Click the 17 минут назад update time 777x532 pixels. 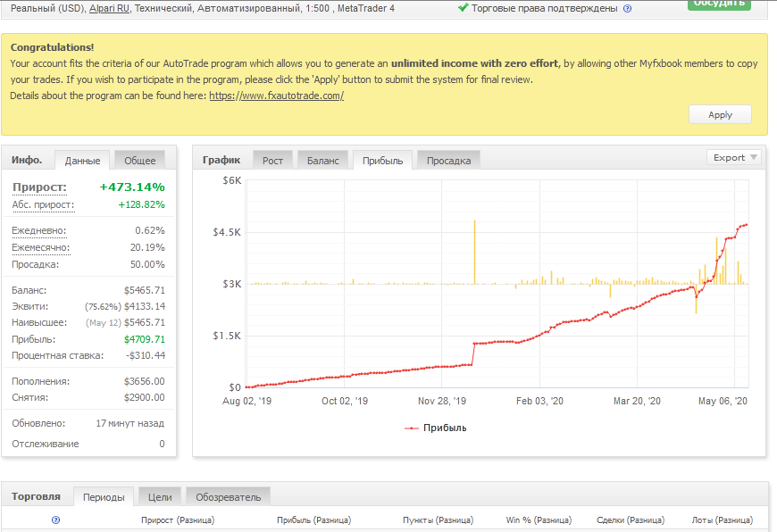coord(129,423)
